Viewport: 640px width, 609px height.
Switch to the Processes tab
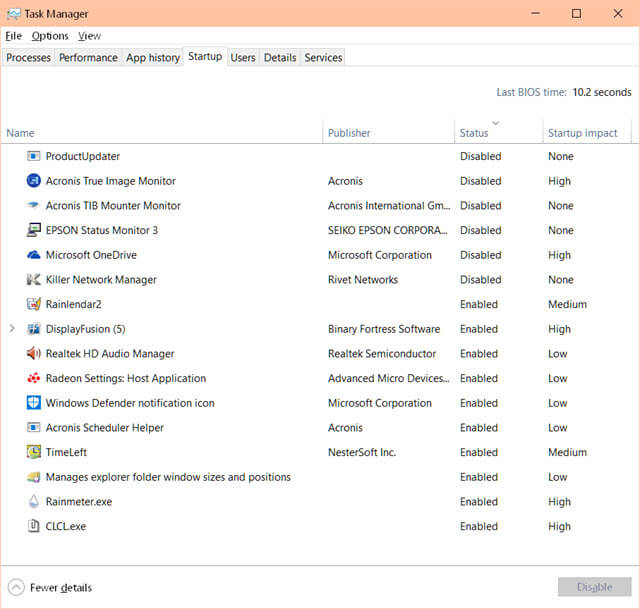pos(28,58)
